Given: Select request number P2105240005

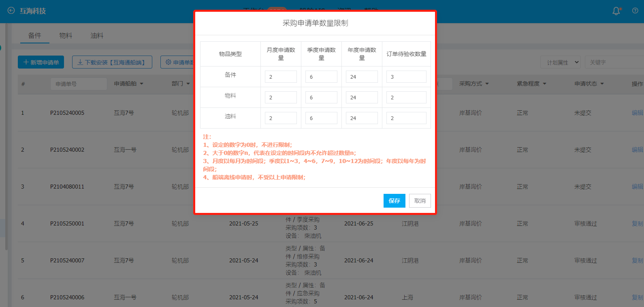Looking at the screenshot, I should coord(67,113).
